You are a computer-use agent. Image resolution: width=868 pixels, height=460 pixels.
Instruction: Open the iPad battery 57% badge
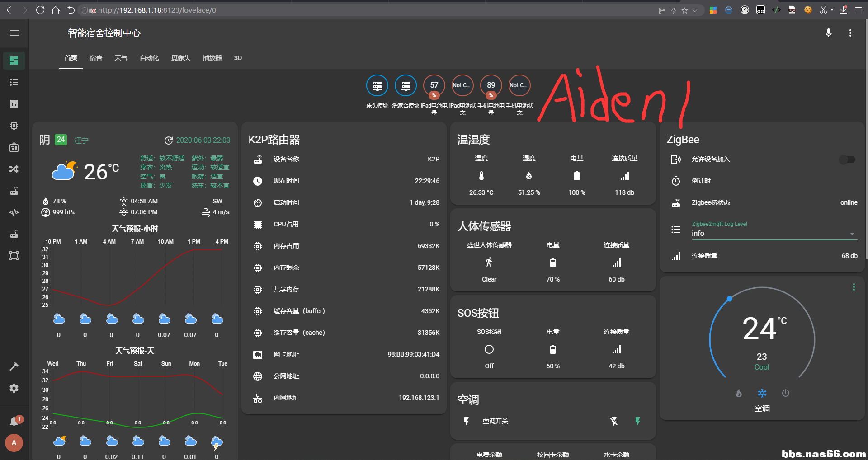click(434, 85)
